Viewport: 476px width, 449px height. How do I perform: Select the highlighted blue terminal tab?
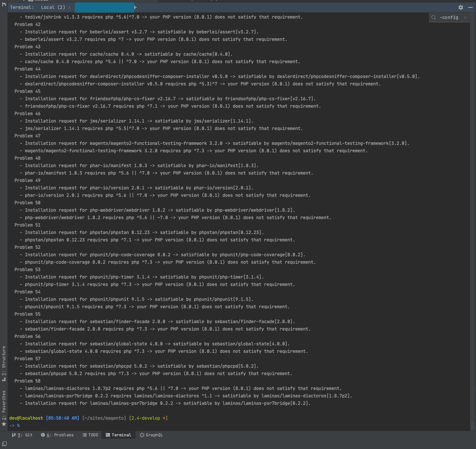click(104, 7)
